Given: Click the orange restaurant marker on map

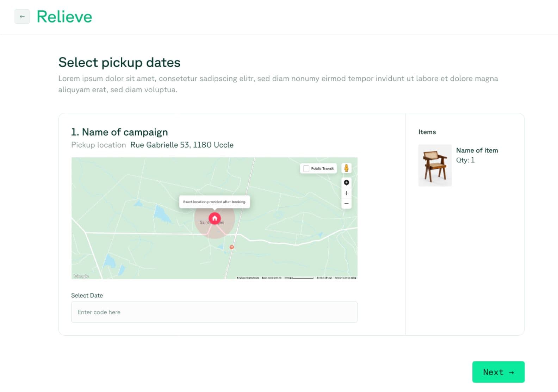Looking at the screenshot, I should [231, 247].
